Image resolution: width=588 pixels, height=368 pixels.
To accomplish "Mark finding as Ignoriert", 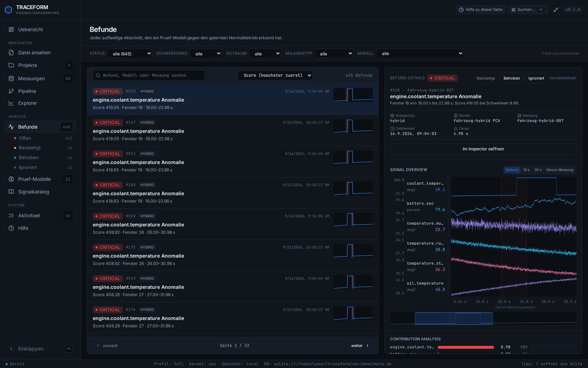I will tap(536, 78).
